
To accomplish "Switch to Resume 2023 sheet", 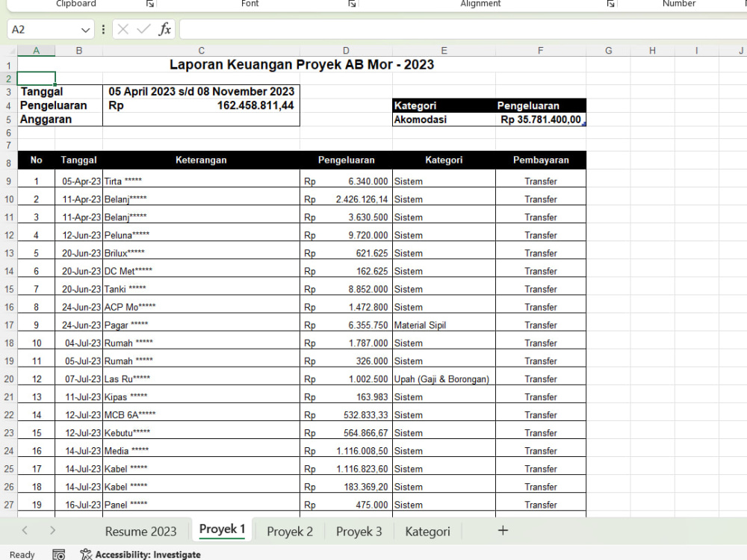I will (x=140, y=532).
